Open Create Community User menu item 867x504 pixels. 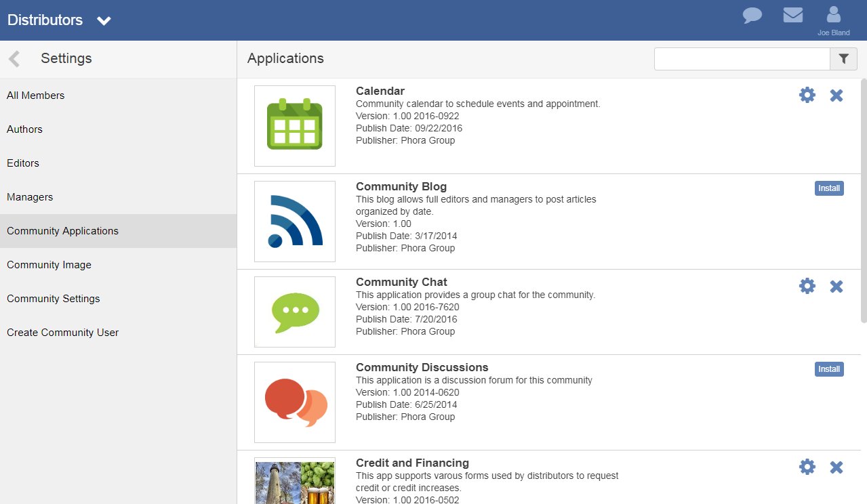[119, 333]
